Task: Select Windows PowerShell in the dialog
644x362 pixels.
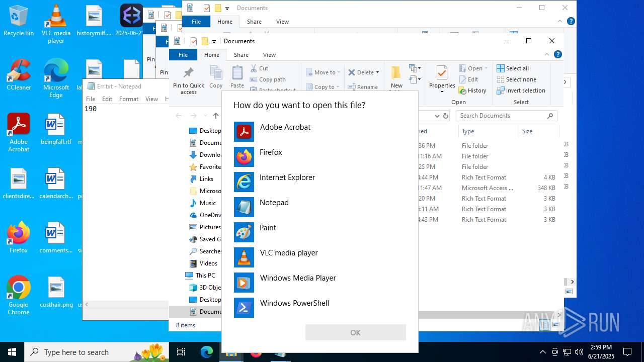Action: [320, 308]
